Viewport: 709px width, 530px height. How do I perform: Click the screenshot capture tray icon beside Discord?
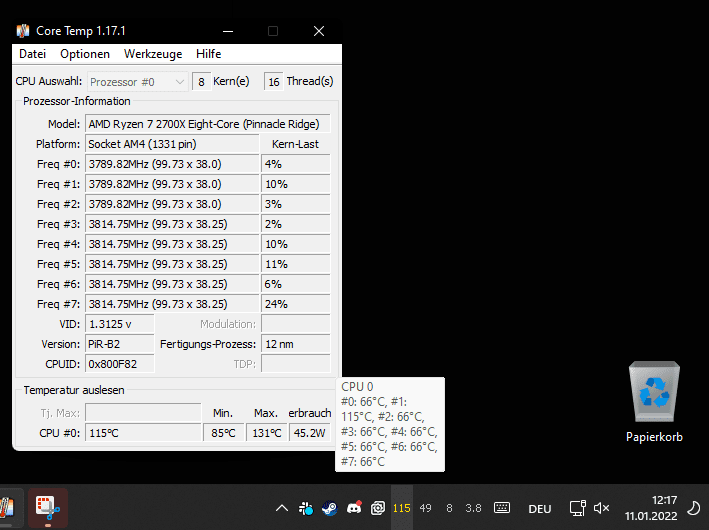378,508
